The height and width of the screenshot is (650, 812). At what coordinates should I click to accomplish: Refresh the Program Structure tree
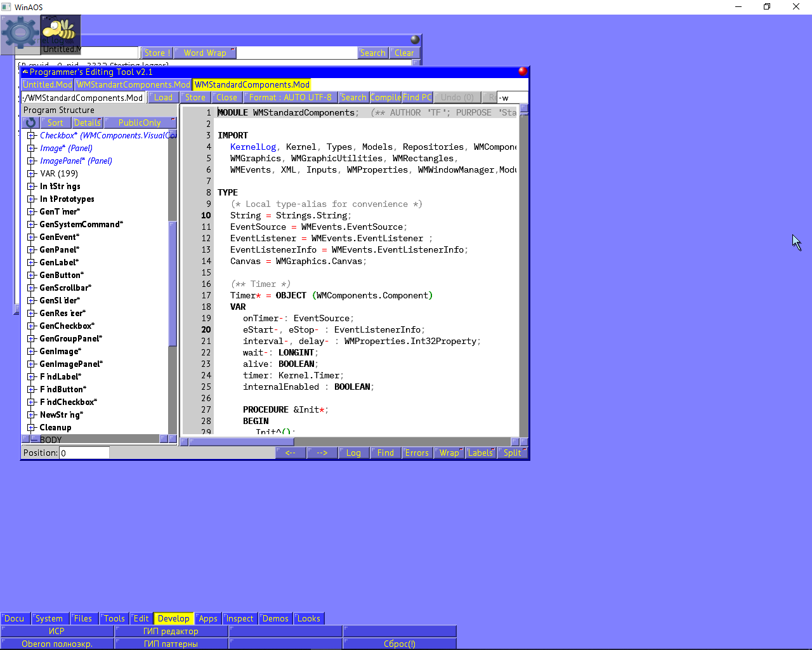point(30,123)
